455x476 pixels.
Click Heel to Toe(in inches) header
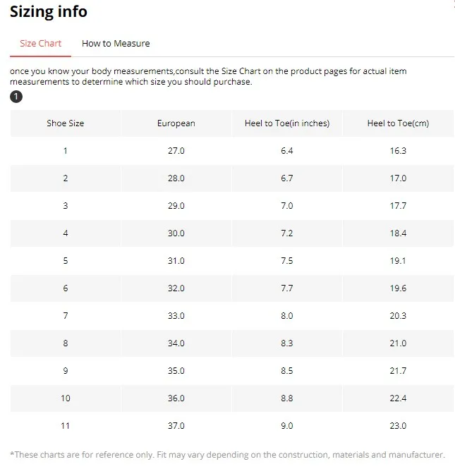[x=287, y=123]
